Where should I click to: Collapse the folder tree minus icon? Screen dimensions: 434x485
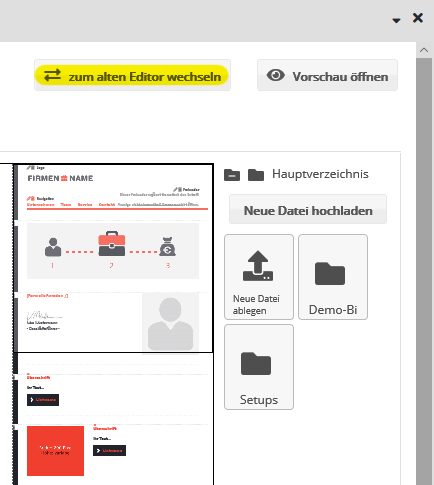pos(232,175)
